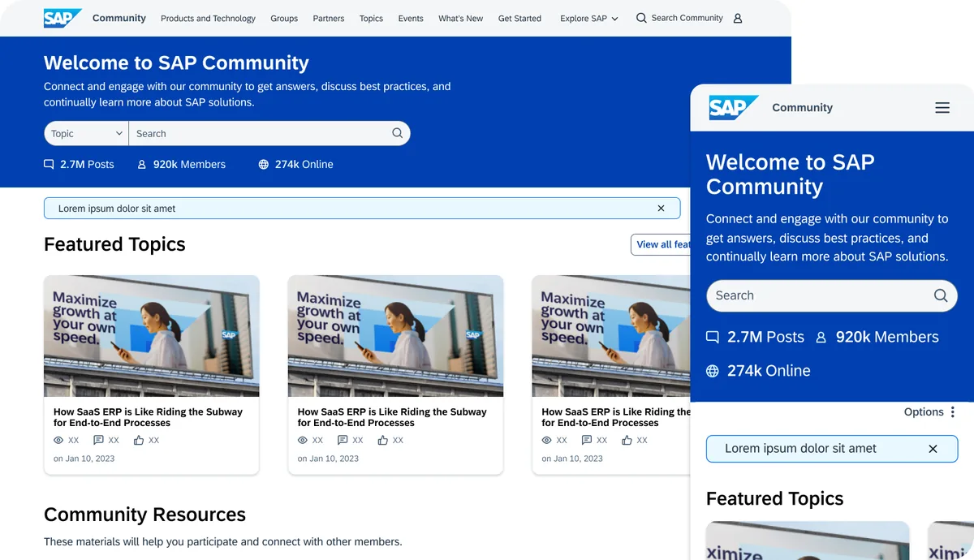This screenshot has width=974, height=560.
Task: Click "on Jan 10, 2023" on second card
Action: coord(328,459)
